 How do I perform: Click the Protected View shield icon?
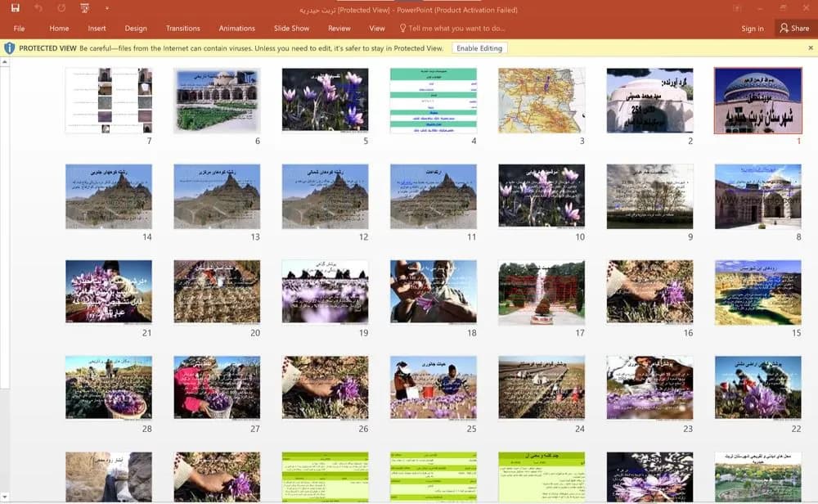tap(9, 48)
